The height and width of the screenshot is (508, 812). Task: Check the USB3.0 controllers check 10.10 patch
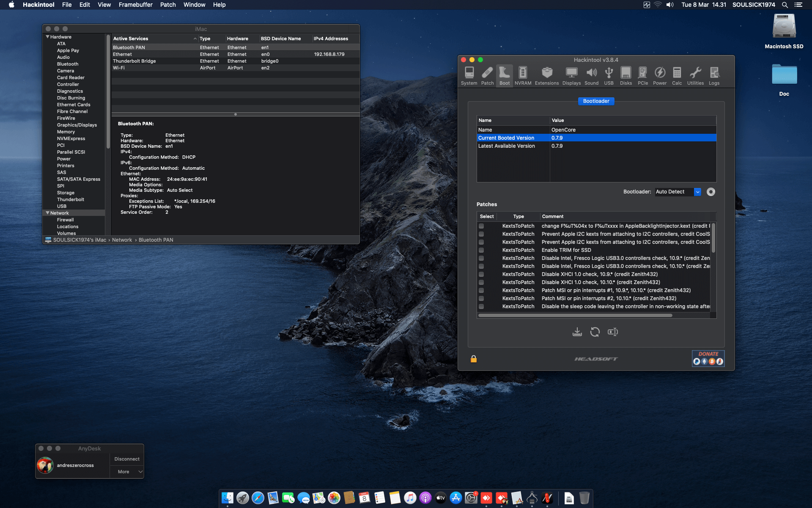(481, 266)
